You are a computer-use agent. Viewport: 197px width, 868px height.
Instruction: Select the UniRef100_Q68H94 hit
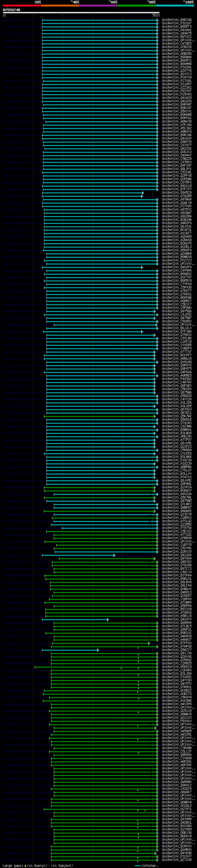(x=176, y=623)
